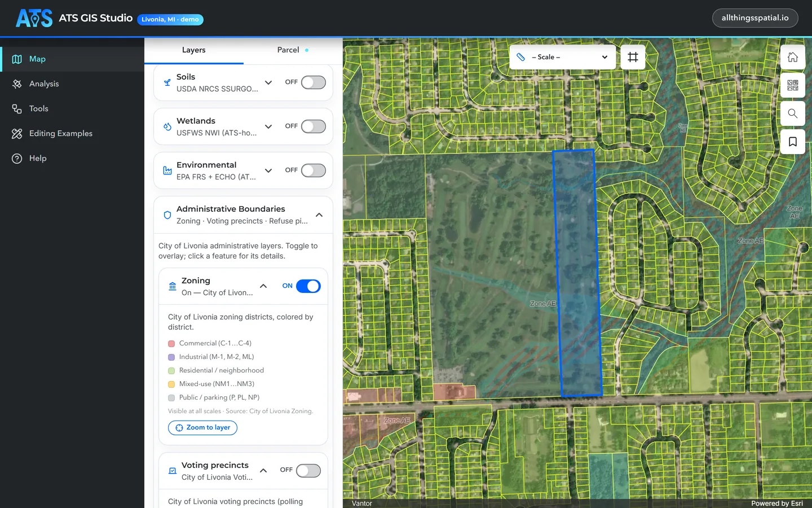Collapse the Zoning layer details

(263, 286)
